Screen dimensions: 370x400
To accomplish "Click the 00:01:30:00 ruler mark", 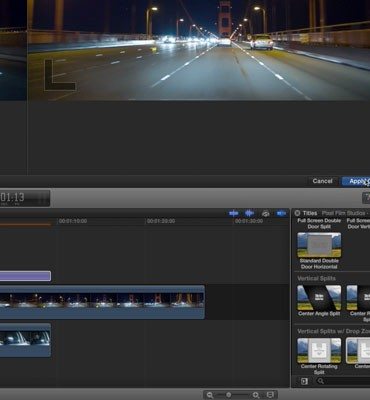I will pyautogui.click(x=249, y=221).
